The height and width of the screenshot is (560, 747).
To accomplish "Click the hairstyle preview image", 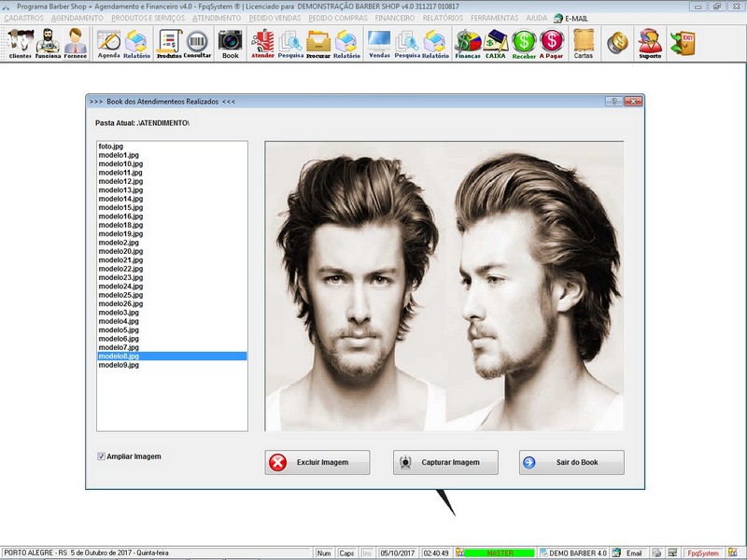I will pos(444,286).
